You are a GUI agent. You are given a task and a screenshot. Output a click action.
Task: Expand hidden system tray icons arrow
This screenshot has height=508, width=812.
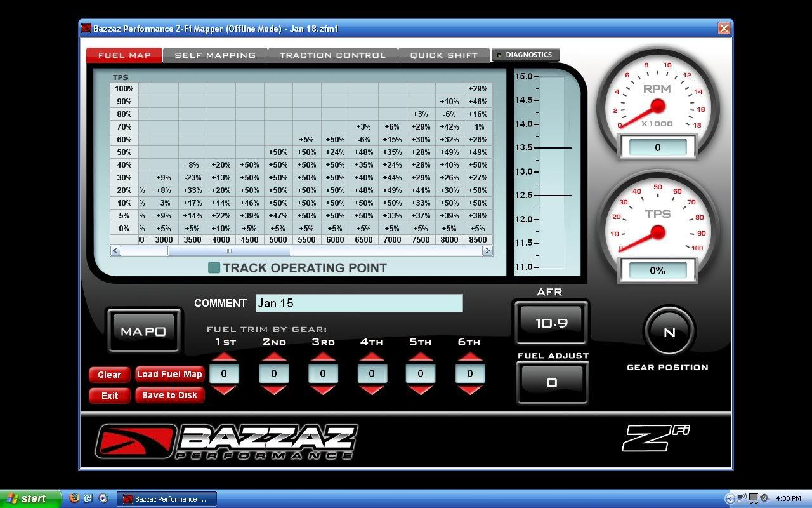[730, 498]
